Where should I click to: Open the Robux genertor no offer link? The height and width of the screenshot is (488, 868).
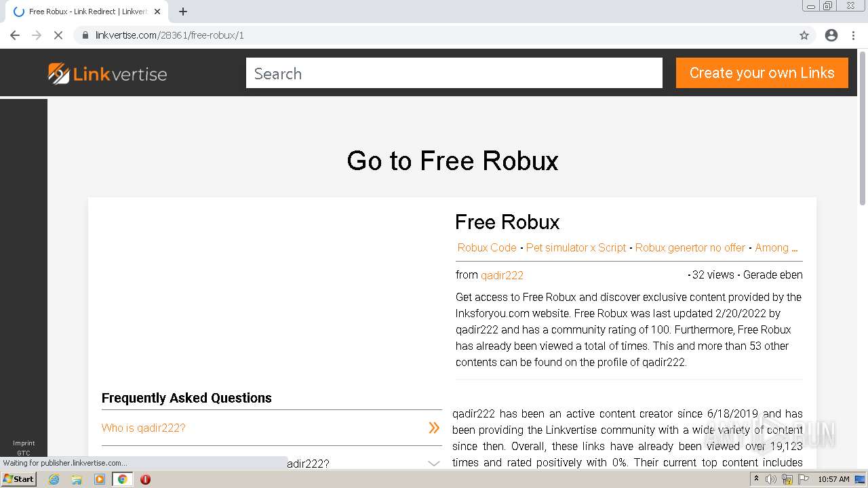pyautogui.click(x=690, y=247)
